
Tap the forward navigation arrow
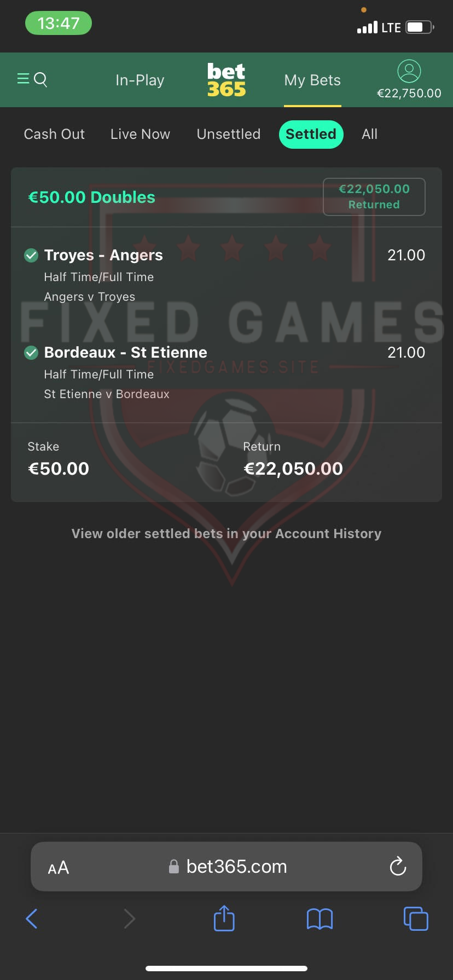point(129,919)
